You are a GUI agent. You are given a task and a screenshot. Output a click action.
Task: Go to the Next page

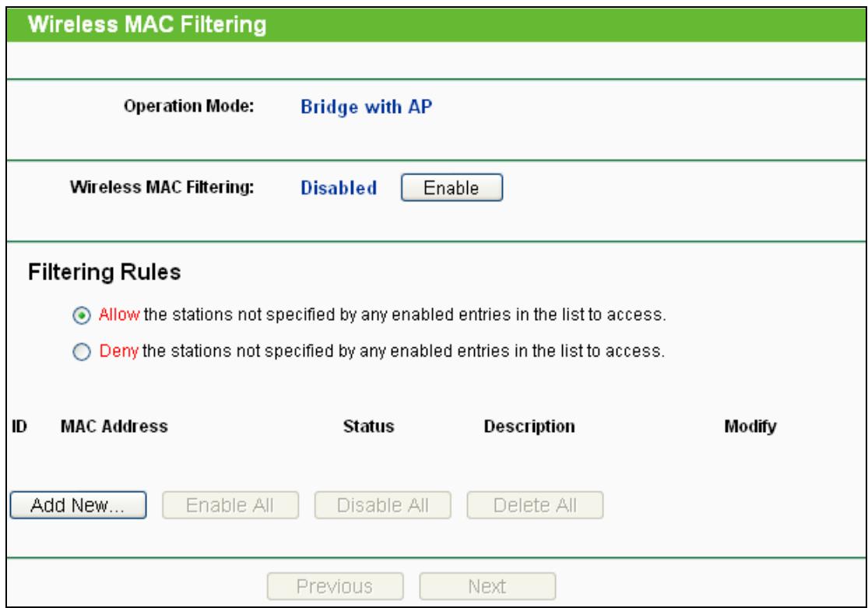point(487,585)
